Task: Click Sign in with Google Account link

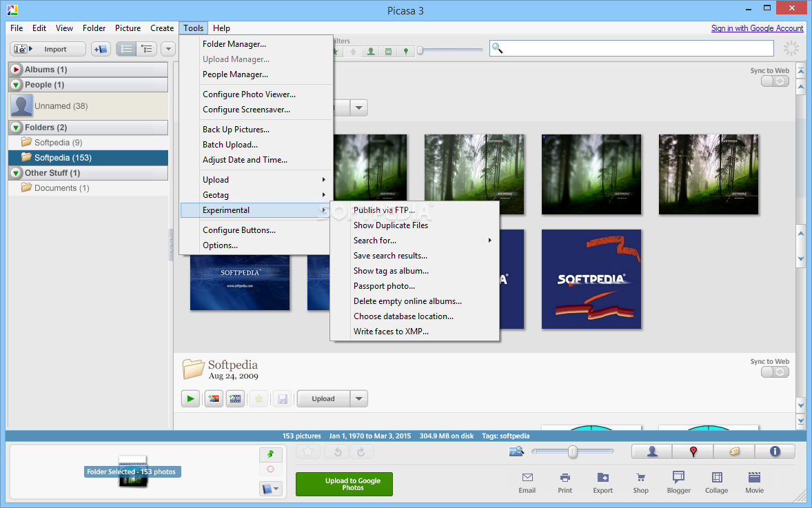Action: click(757, 28)
